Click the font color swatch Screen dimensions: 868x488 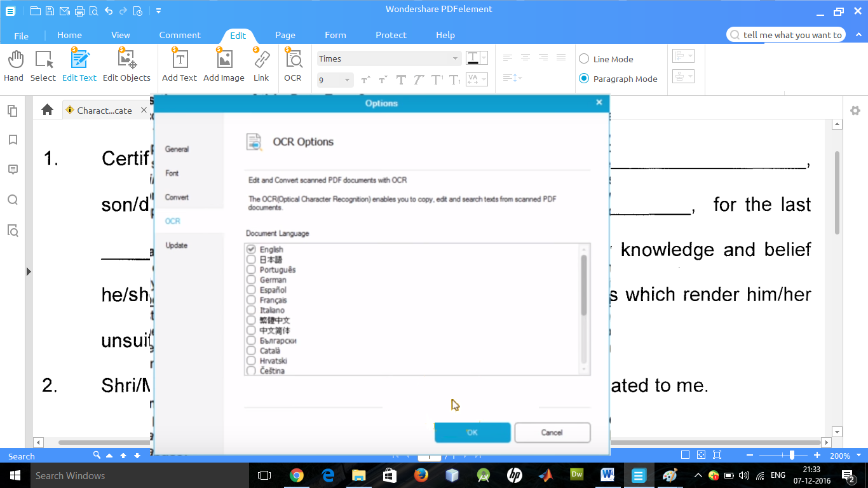tap(473, 58)
